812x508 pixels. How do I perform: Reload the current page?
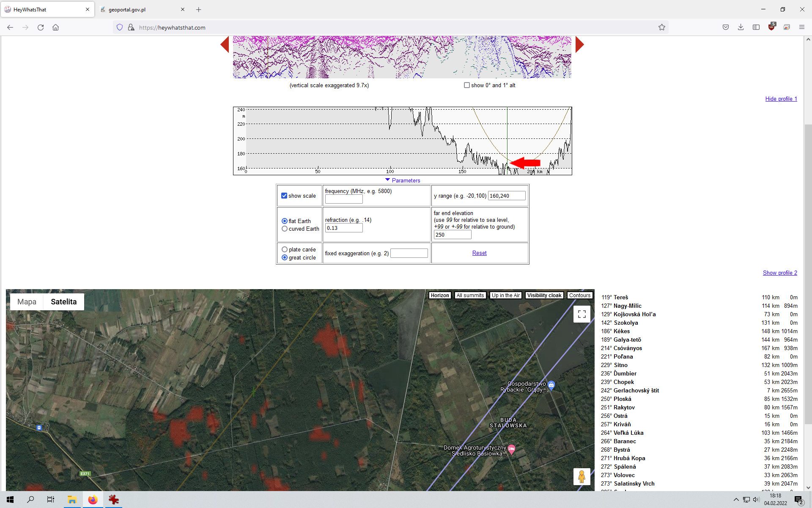[41, 28]
